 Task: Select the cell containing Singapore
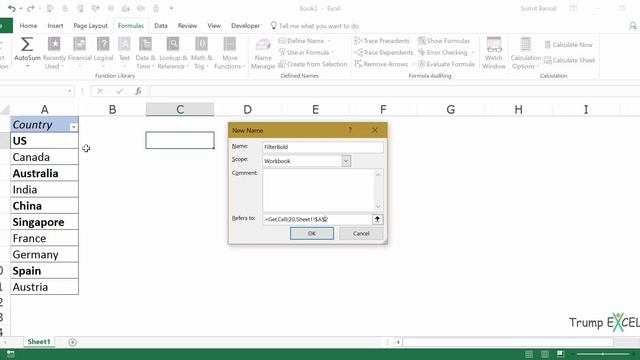(44, 222)
